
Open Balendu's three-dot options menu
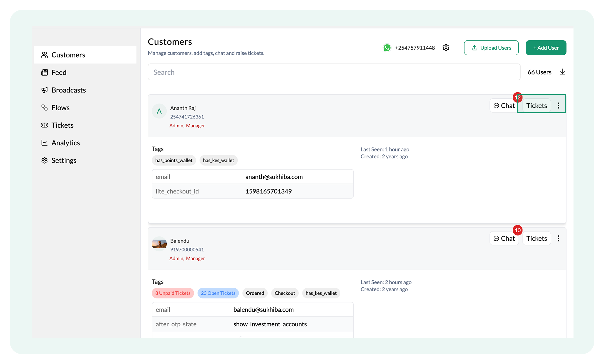tap(558, 239)
